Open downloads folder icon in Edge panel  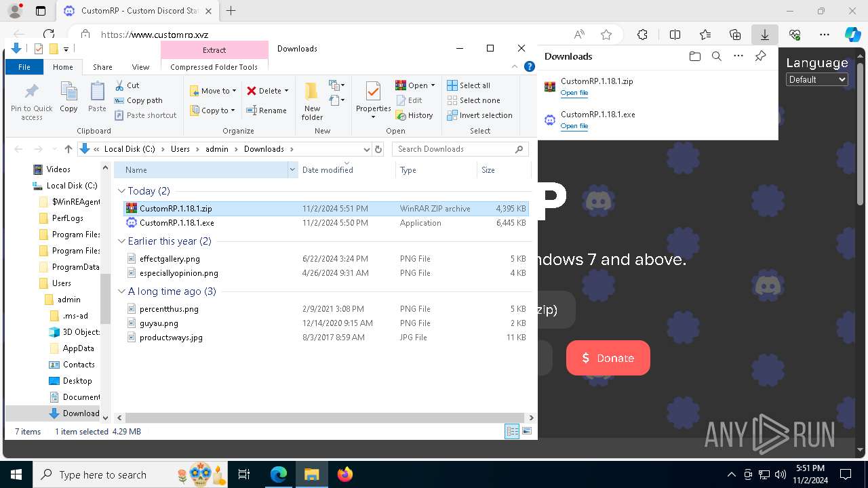coord(694,56)
